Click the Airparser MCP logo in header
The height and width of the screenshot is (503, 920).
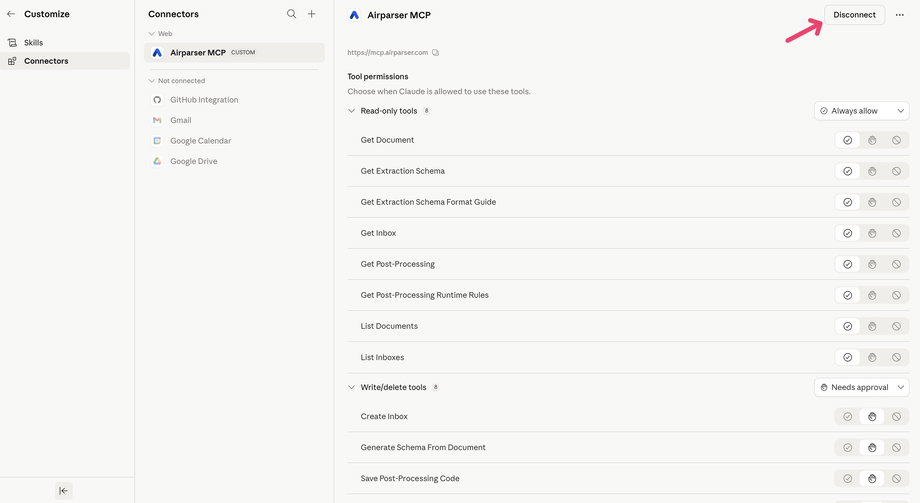[354, 15]
